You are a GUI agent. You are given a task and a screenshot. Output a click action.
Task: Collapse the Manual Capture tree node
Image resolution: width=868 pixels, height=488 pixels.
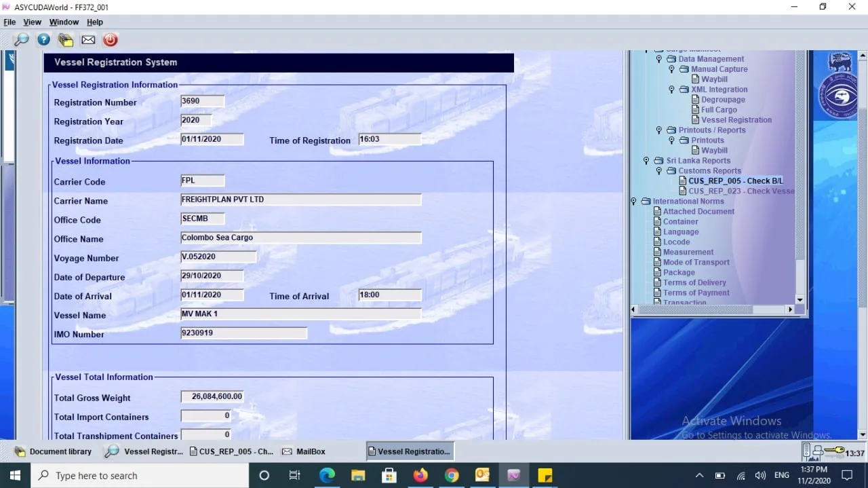(671, 69)
